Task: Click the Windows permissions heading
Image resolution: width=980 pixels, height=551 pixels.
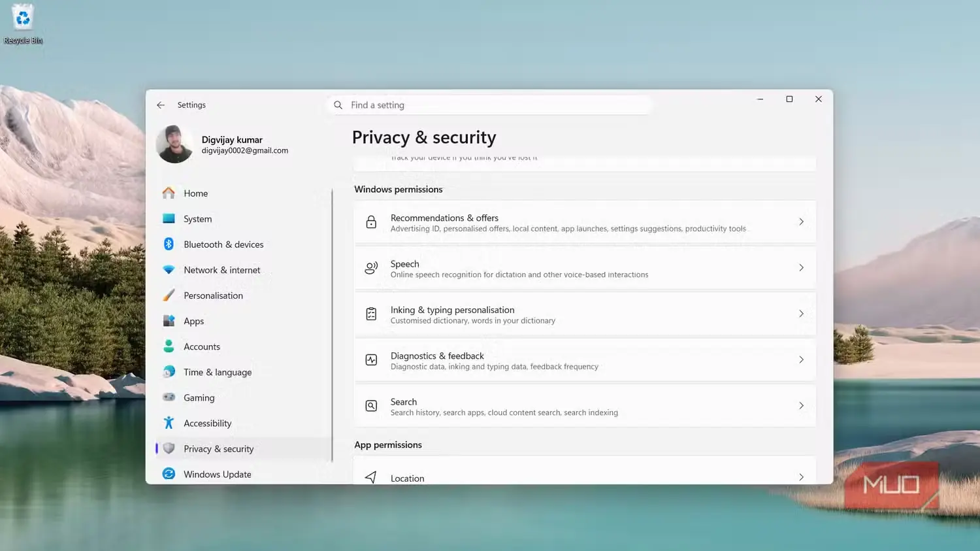Action: click(399, 190)
